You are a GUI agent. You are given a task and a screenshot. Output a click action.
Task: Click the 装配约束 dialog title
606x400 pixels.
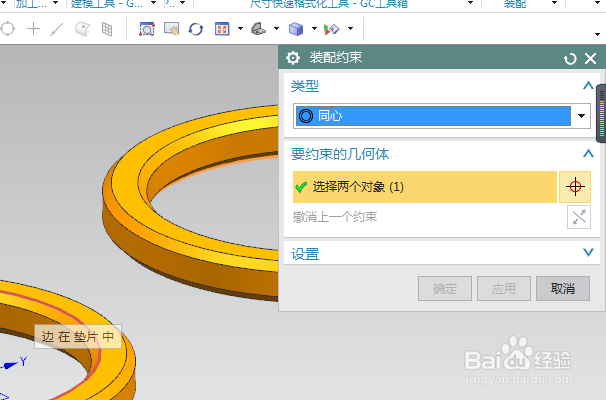click(x=336, y=58)
